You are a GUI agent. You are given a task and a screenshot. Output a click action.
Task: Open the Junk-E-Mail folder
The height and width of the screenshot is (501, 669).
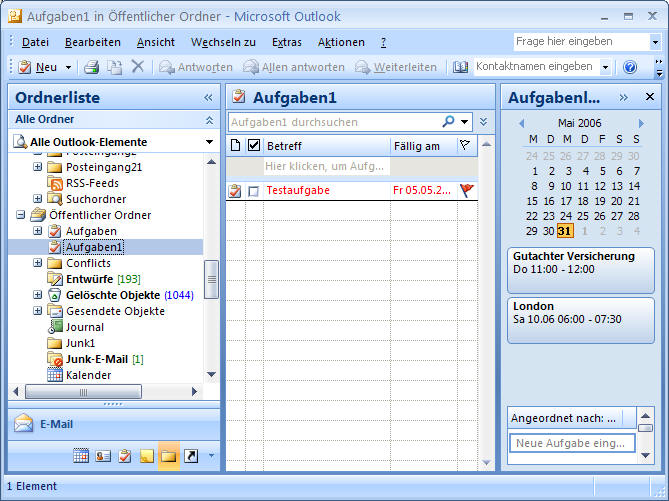point(96,359)
